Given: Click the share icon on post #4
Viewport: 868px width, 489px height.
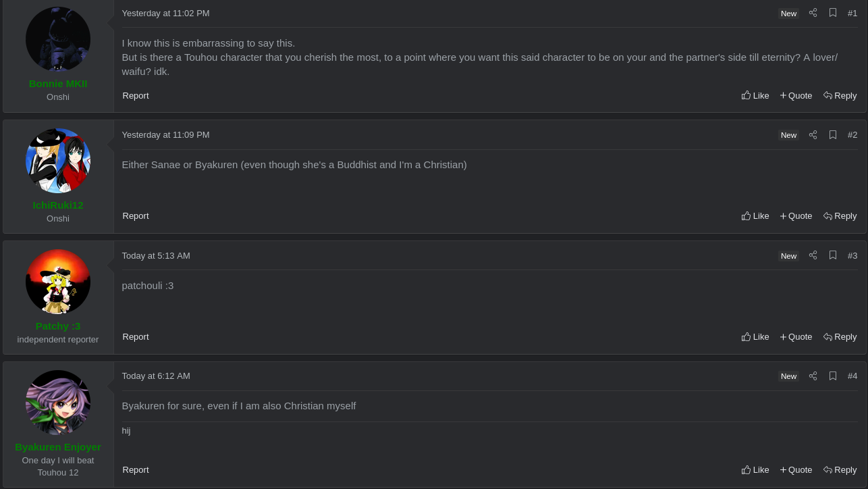Looking at the screenshot, I should point(813,376).
